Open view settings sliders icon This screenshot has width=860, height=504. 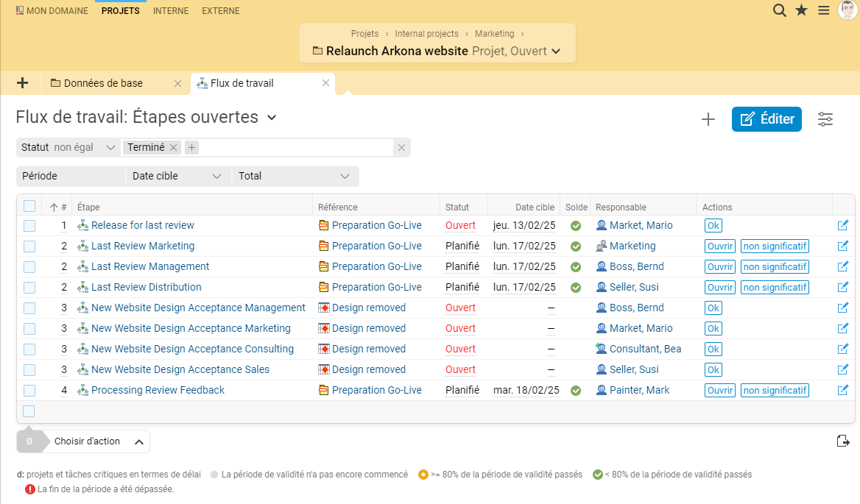point(825,119)
